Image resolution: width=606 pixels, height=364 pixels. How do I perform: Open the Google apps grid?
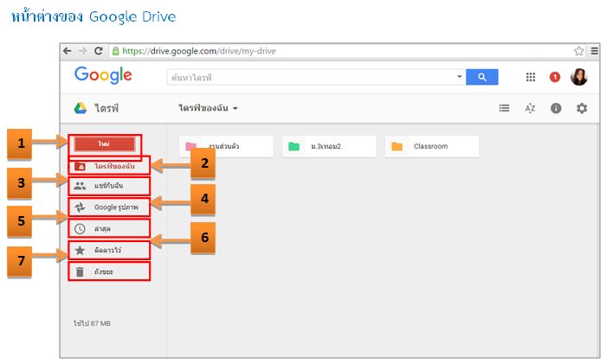click(x=531, y=77)
